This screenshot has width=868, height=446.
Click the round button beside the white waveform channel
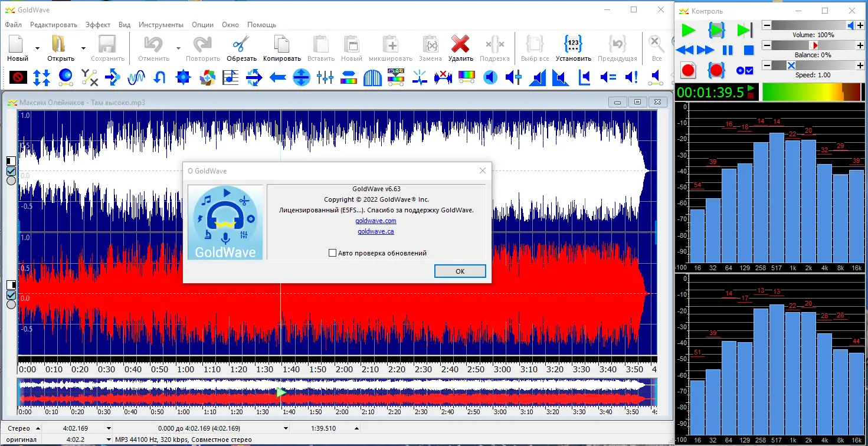[11, 181]
